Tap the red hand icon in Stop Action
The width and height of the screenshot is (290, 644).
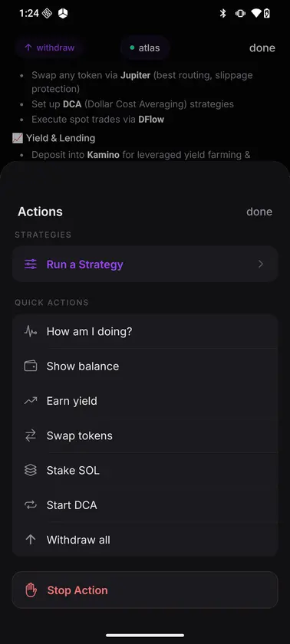31,590
